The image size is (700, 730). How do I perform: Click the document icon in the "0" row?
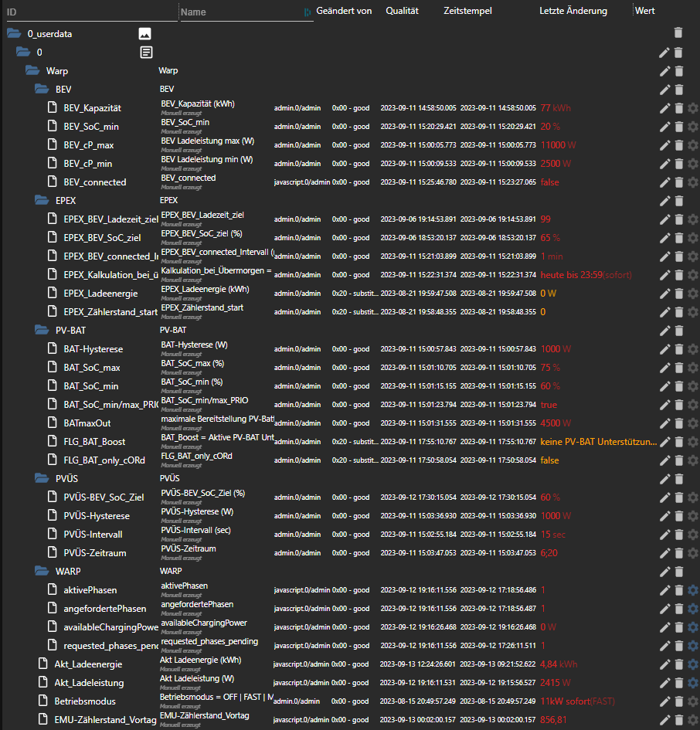point(146,53)
